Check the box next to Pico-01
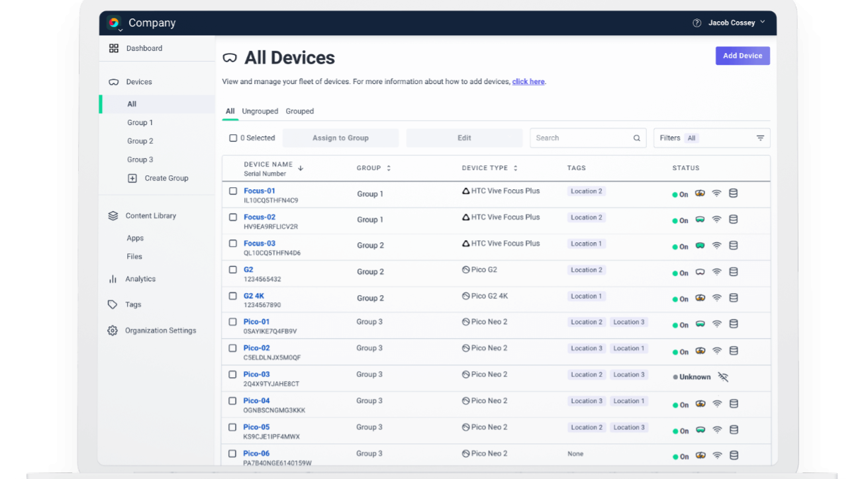Viewport: 868px width, 479px height. click(233, 322)
